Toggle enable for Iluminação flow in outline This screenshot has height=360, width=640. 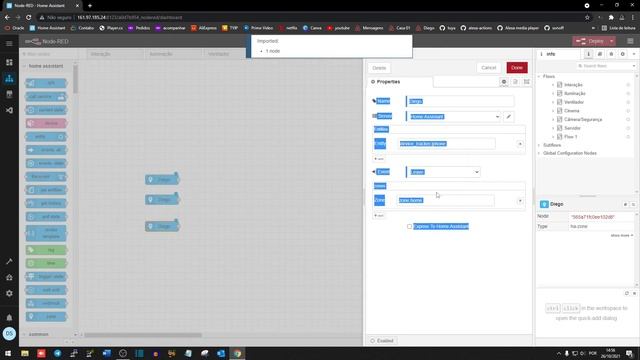coord(628,93)
